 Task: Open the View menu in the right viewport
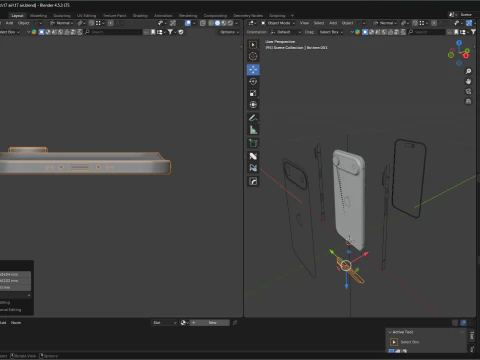pyautogui.click(x=304, y=23)
